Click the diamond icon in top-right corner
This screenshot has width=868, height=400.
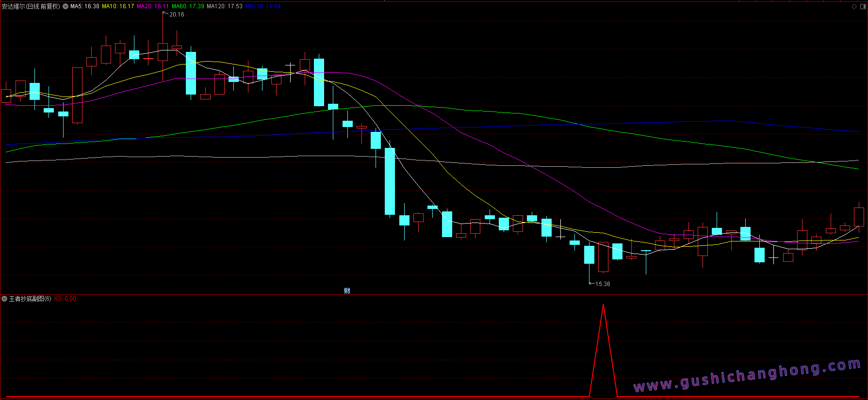(854, 6)
